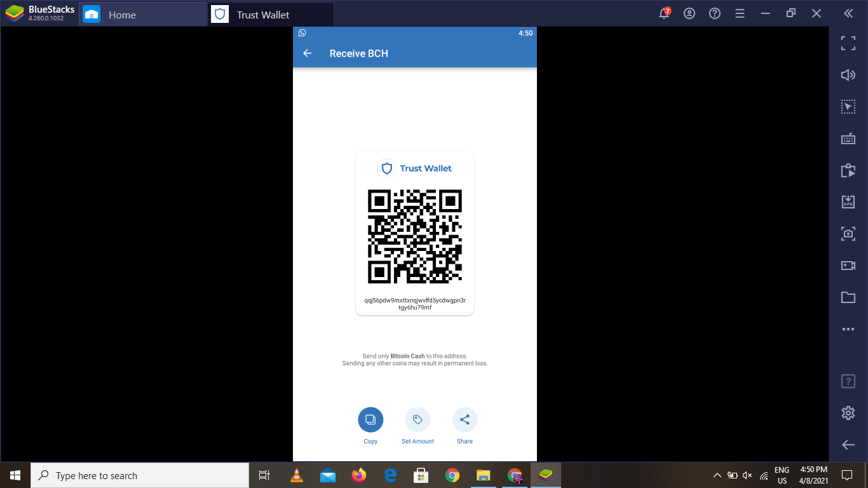Open the Windows Action Center
Image resolution: width=868 pixels, height=488 pixels.
tap(847, 475)
